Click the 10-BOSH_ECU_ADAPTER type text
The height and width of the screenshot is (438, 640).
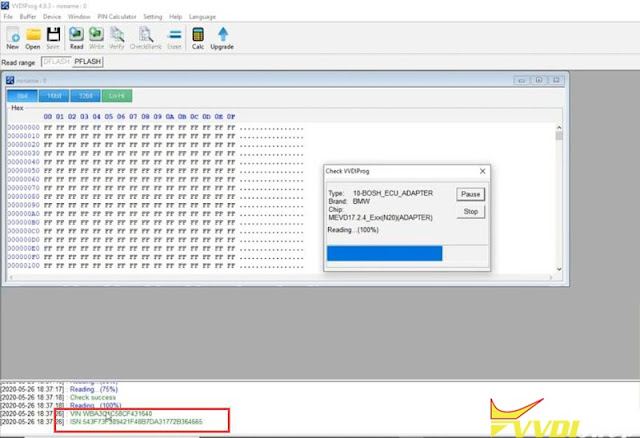click(x=393, y=193)
